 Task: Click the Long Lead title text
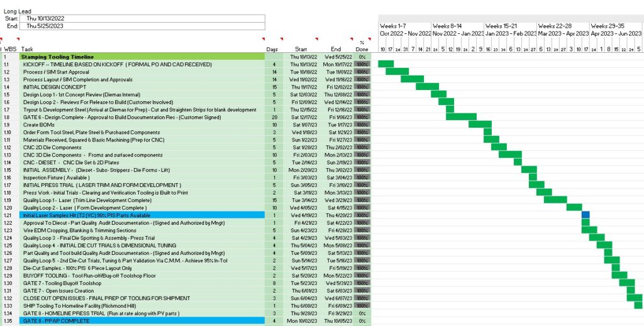tap(18, 11)
